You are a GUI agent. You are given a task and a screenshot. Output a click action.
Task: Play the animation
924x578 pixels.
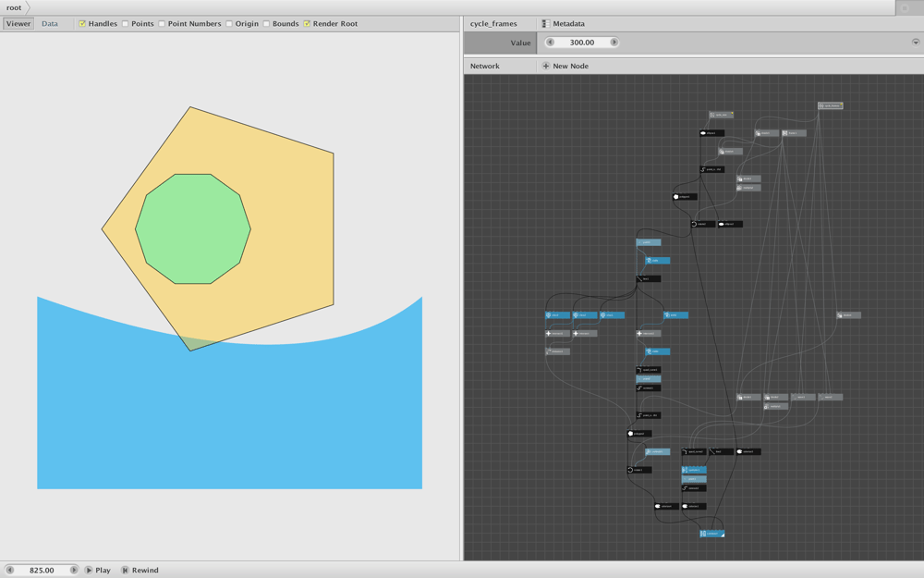pos(98,571)
